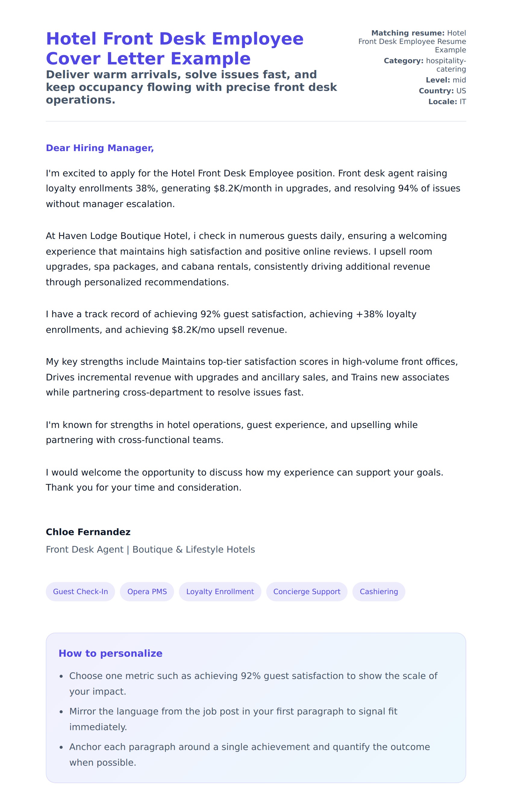Click the 'Mirror the language' bullet tip
This screenshot has width=512, height=812.
click(x=233, y=719)
